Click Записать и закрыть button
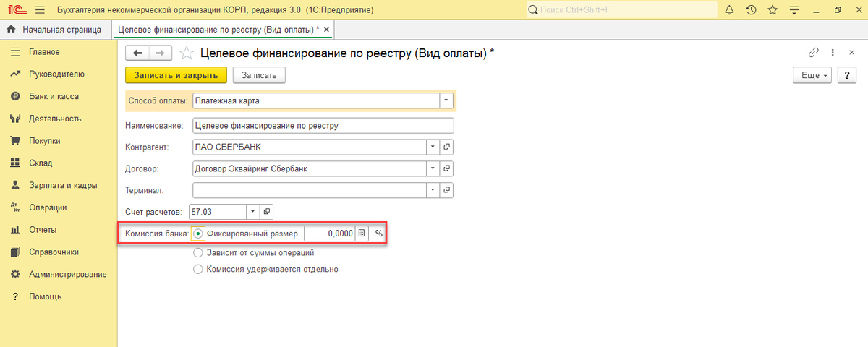 (176, 75)
